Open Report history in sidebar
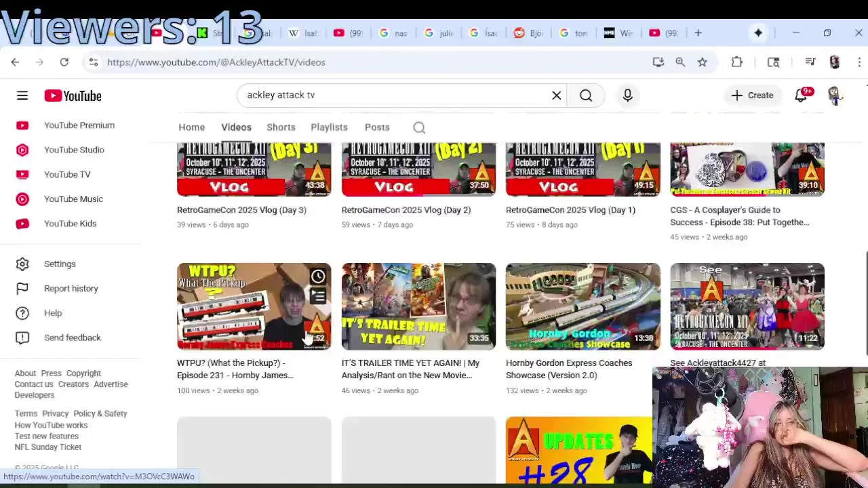The width and height of the screenshot is (868, 488). [71, 289]
